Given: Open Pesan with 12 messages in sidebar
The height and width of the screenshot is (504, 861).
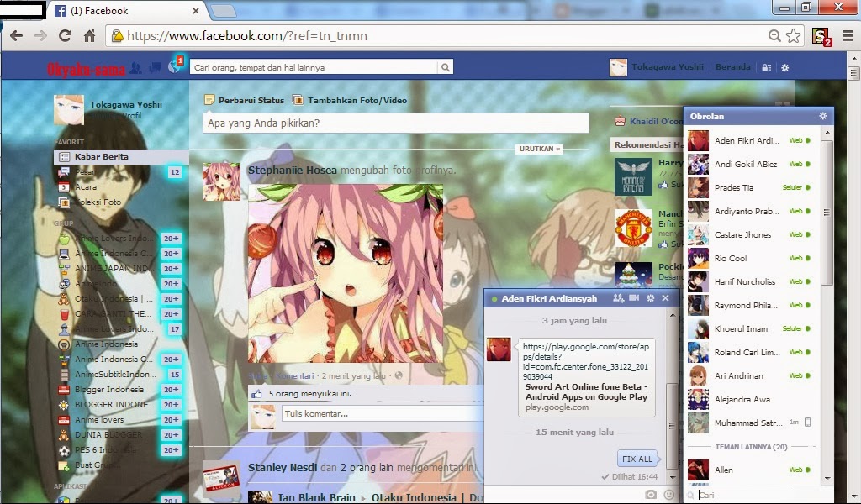Looking at the screenshot, I should [x=120, y=172].
